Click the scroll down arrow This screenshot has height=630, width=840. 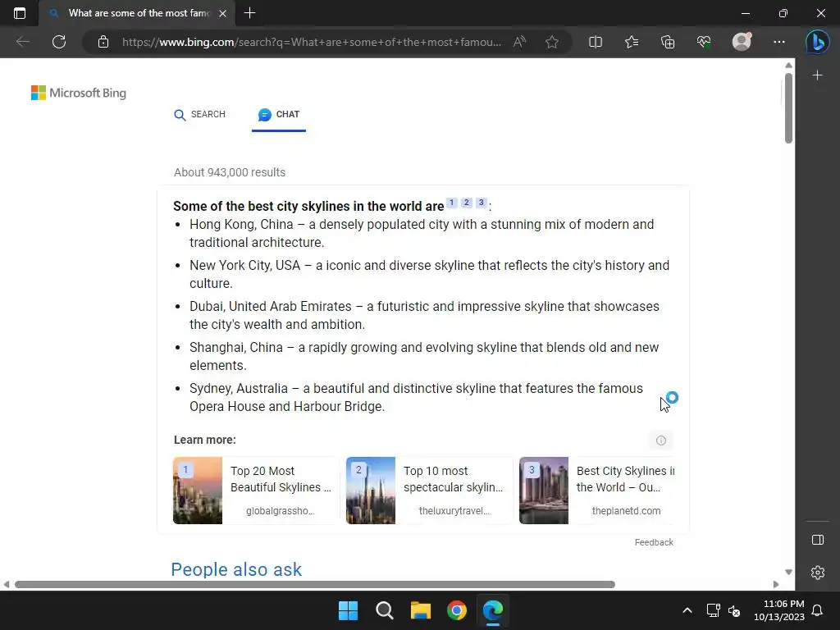click(x=788, y=572)
